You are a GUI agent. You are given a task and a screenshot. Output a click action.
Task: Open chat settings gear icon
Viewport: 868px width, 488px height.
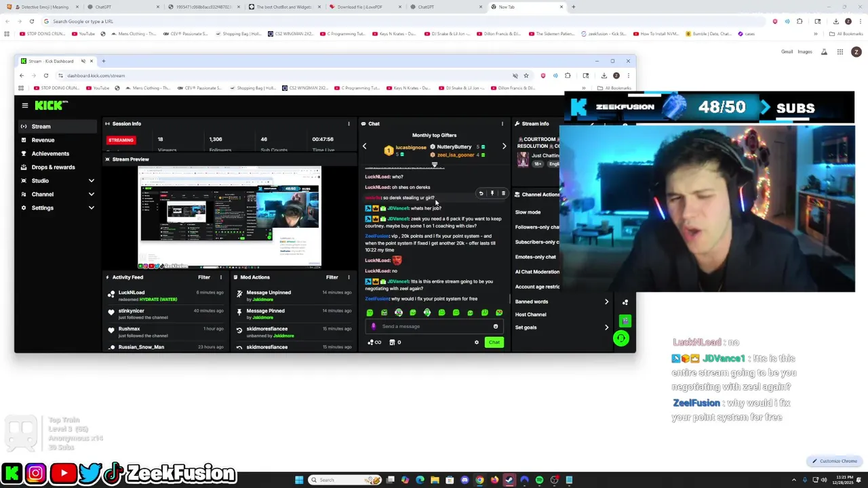(477, 342)
